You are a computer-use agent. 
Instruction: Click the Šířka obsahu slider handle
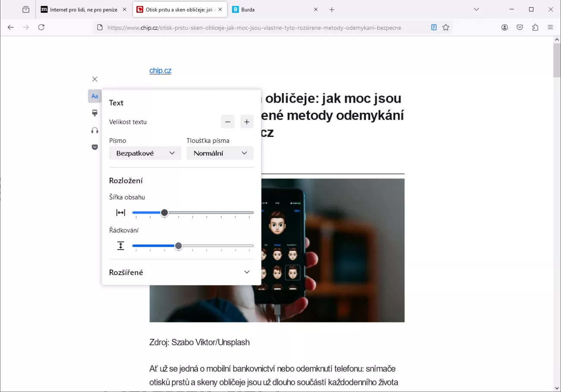click(x=164, y=212)
